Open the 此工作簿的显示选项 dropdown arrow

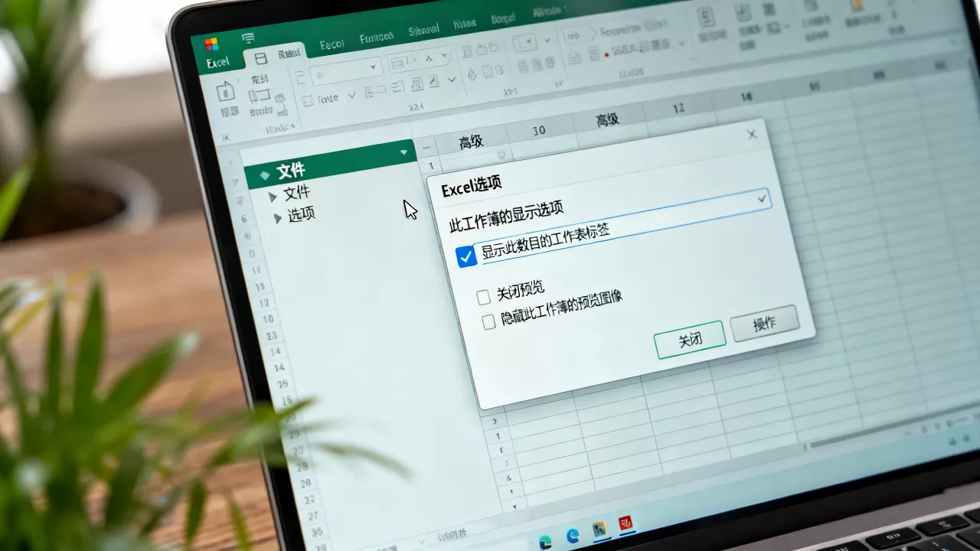pos(762,199)
